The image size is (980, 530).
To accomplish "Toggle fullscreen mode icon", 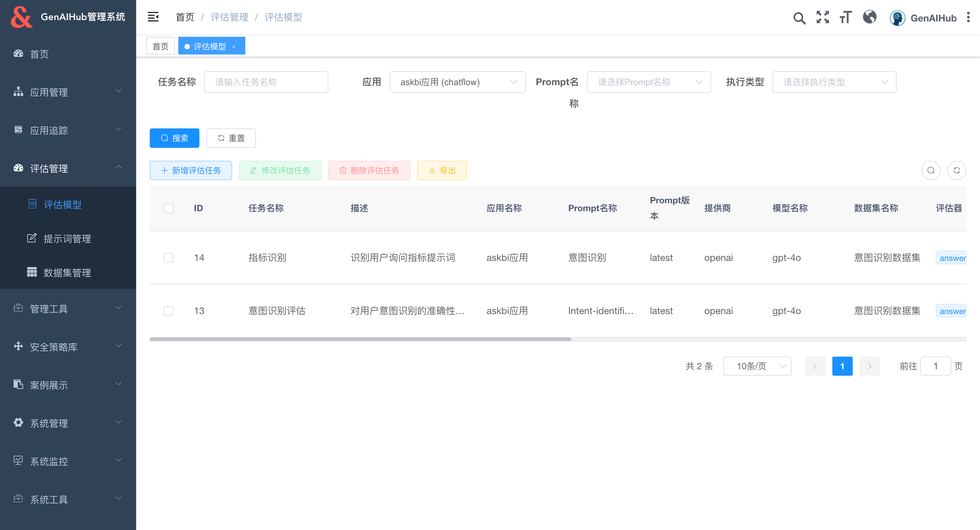I will tap(822, 17).
